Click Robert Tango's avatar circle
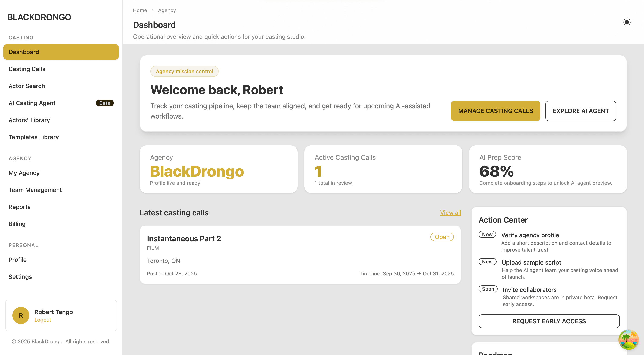644x355 pixels. [x=21, y=315]
